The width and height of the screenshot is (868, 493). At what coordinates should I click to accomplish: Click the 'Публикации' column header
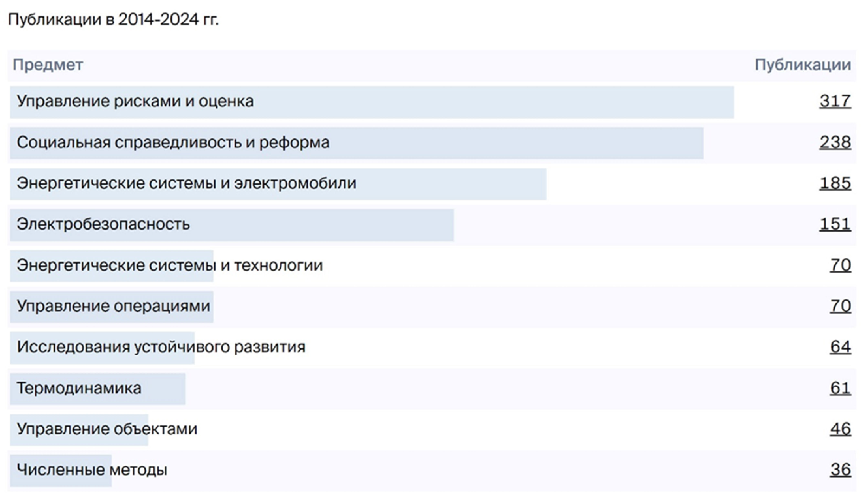tap(803, 65)
